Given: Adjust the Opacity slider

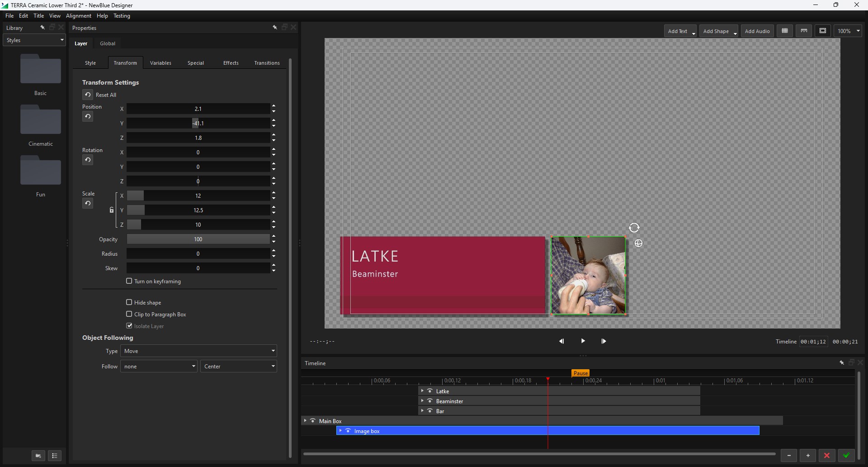Looking at the screenshot, I should pyautogui.click(x=198, y=239).
